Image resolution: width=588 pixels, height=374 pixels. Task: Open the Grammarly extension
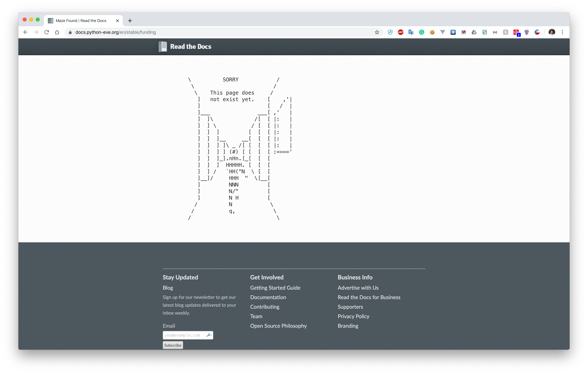[x=421, y=32]
